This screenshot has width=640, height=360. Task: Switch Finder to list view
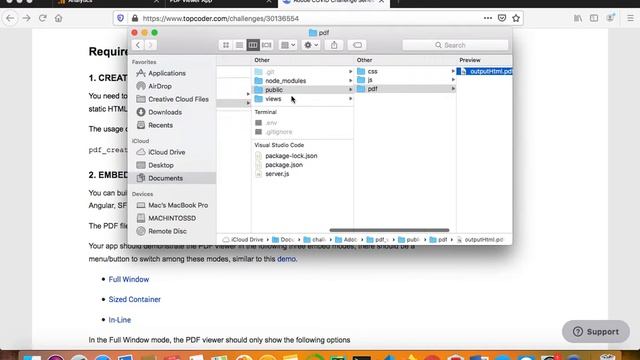[239, 45]
